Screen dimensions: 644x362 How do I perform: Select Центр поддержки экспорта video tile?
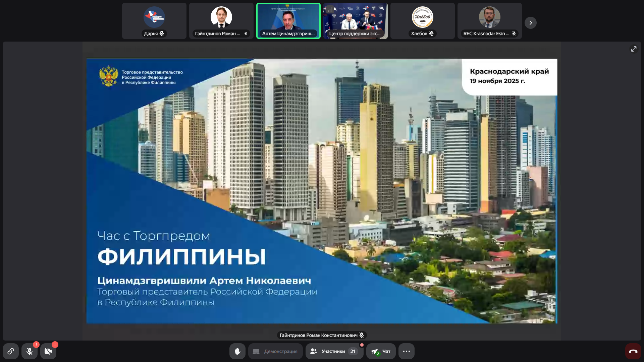tap(356, 21)
